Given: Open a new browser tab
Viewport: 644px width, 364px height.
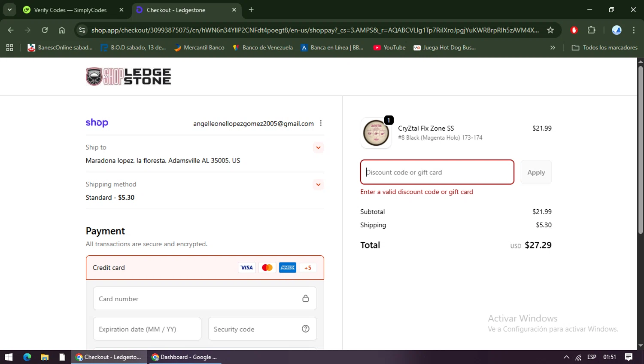Looking at the screenshot, I should 251,10.
